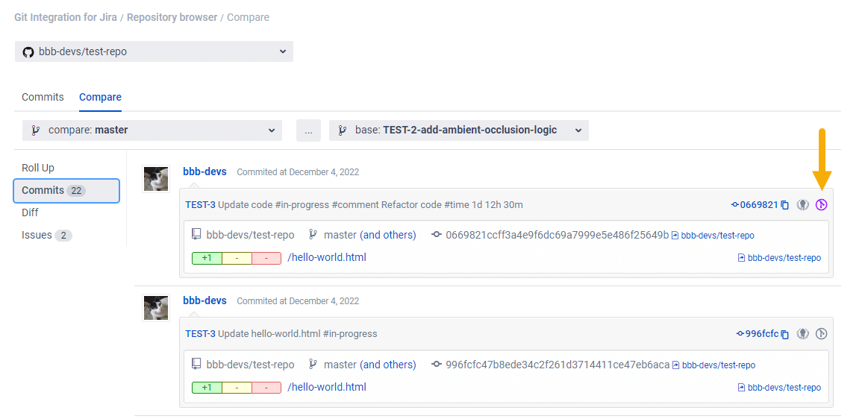Click repository book icon in commit 996fcfc card
The image size is (868, 419).
196,365
